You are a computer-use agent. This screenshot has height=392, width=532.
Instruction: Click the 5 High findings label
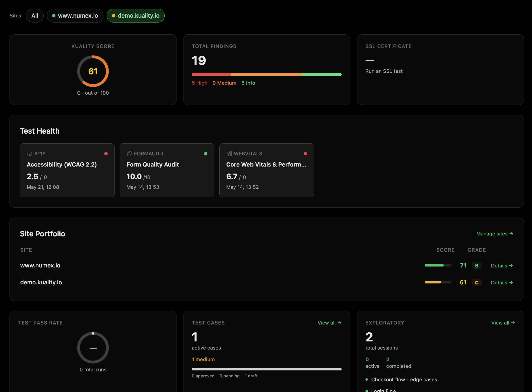[x=200, y=83]
